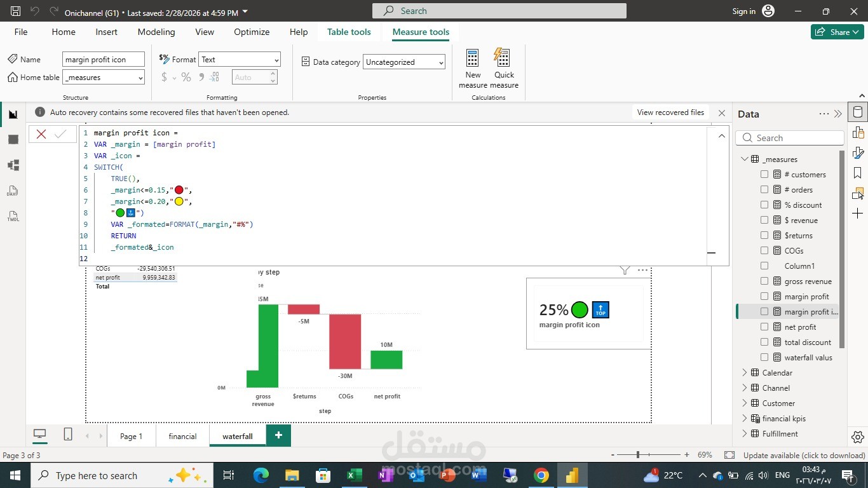Click Sign in
This screenshot has height=488, width=868.
point(743,11)
